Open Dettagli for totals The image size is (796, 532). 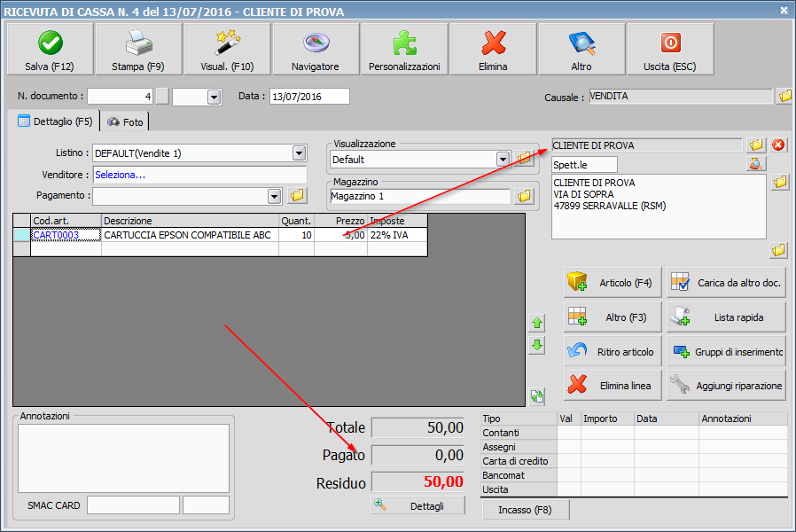(418, 505)
